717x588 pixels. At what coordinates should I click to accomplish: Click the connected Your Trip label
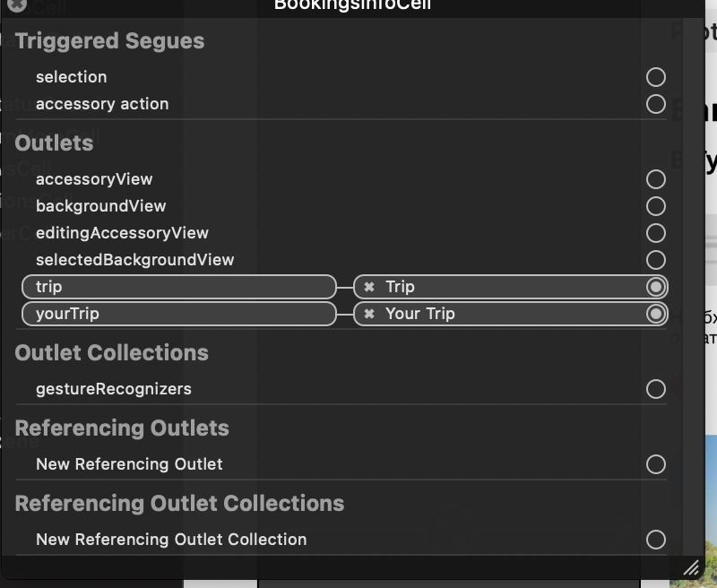click(419, 314)
